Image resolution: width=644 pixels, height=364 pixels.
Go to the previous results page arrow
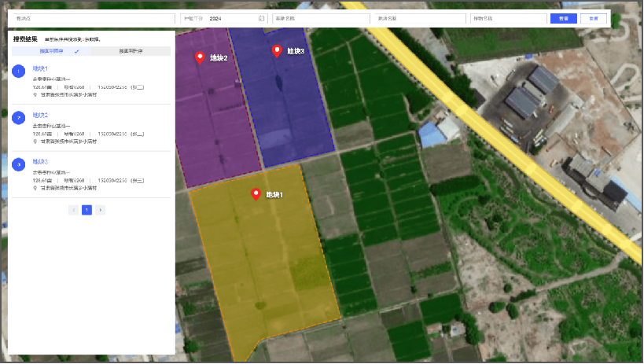click(x=74, y=210)
